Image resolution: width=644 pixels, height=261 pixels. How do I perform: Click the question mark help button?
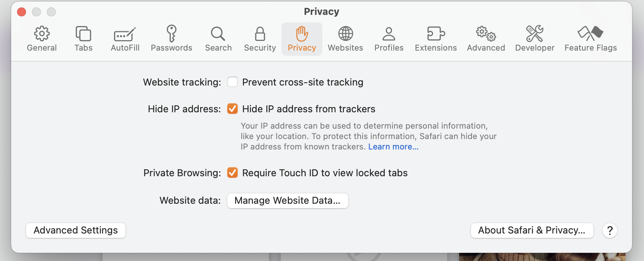click(610, 231)
